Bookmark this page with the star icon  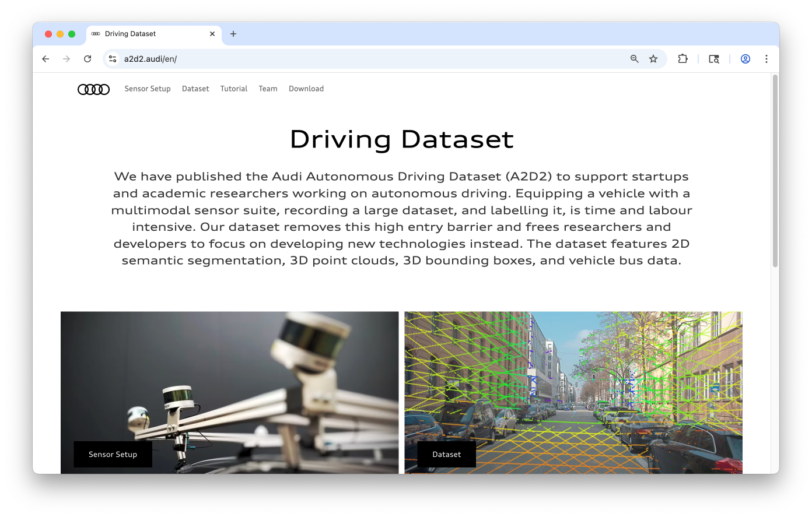(653, 59)
